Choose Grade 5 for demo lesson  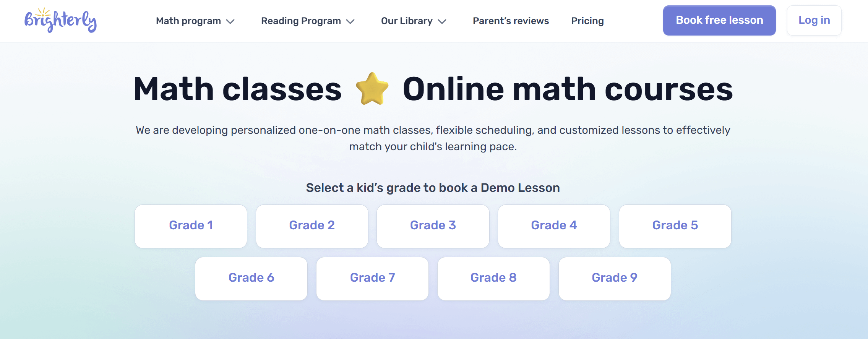(675, 226)
